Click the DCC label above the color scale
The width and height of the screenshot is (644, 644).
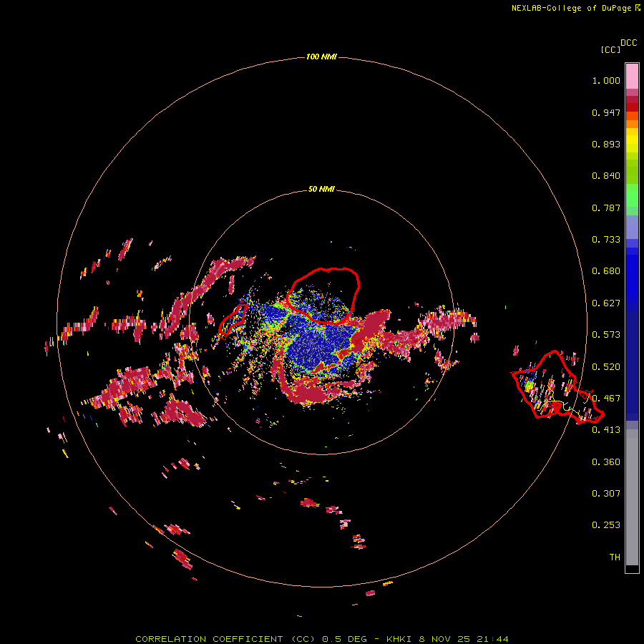click(x=628, y=43)
